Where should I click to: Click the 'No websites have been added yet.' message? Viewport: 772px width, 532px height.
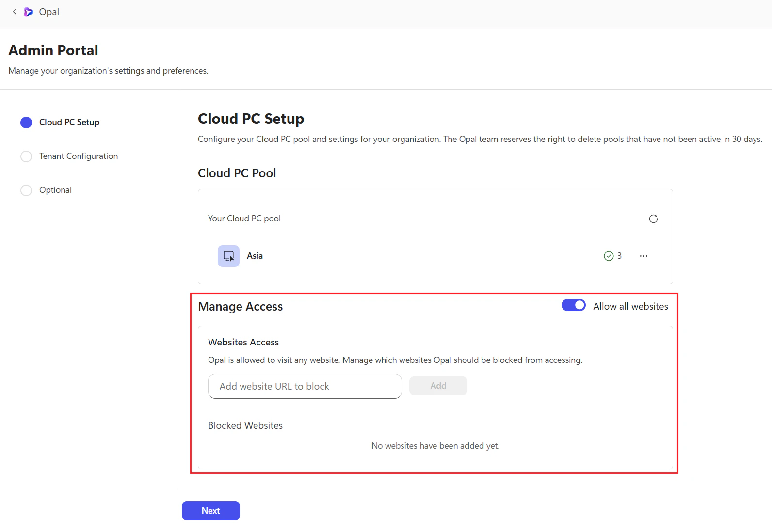click(435, 446)
